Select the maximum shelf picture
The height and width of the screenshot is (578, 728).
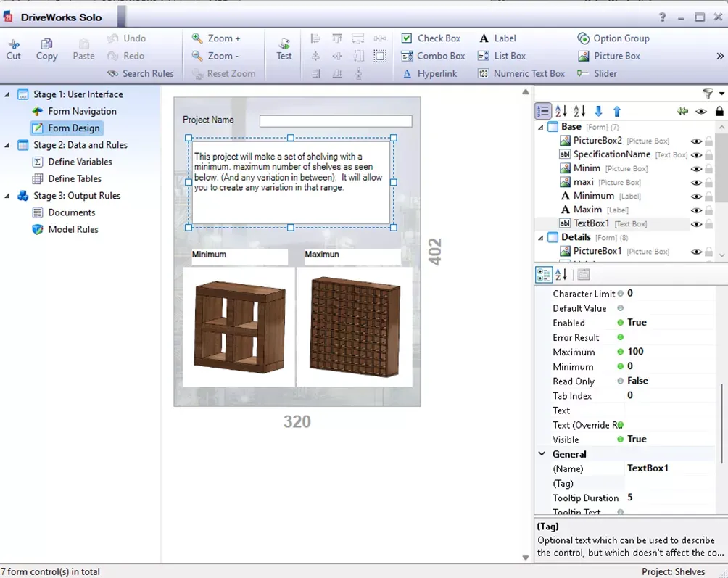[355, 327]
